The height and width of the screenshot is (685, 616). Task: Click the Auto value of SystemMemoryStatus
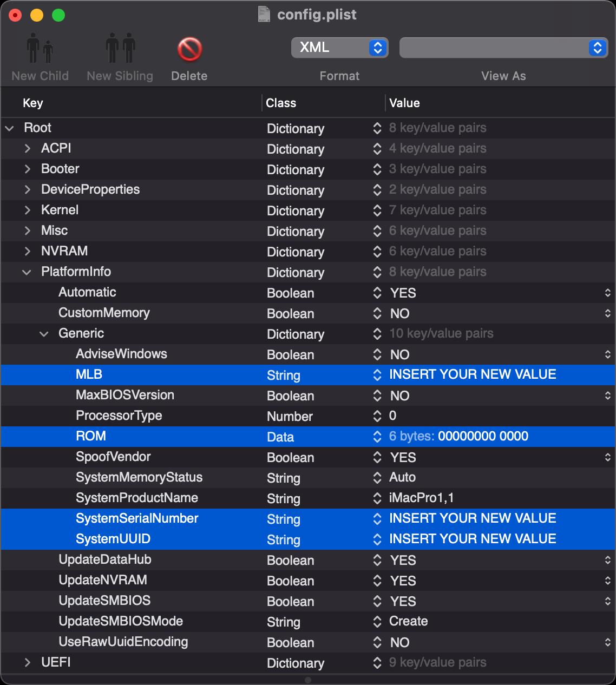tap(402, 477)
